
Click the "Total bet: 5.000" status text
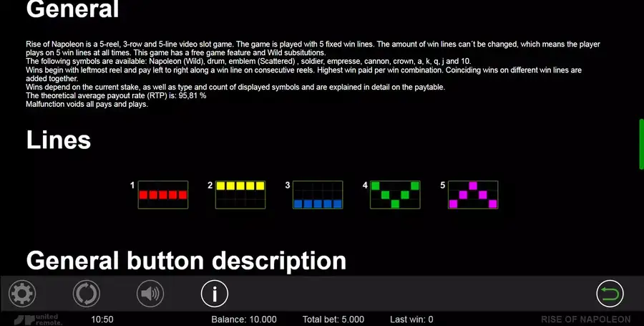tap(333, 320)
